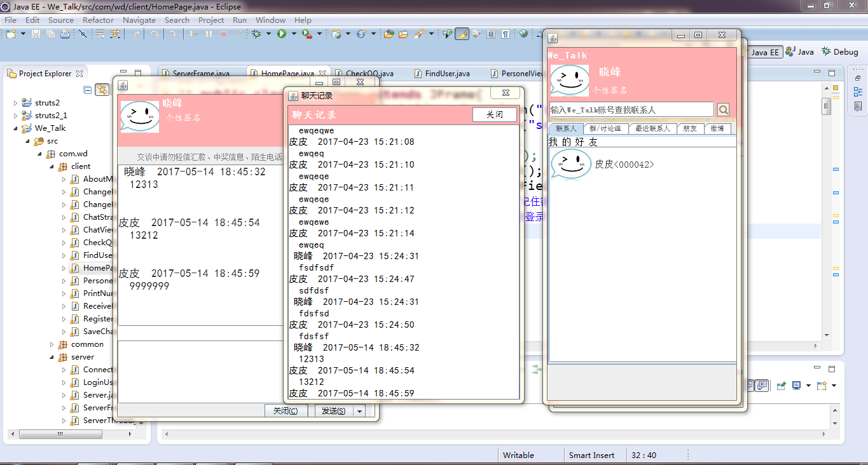Switch to the CheckQQ.java editor tab

(369, 73)
